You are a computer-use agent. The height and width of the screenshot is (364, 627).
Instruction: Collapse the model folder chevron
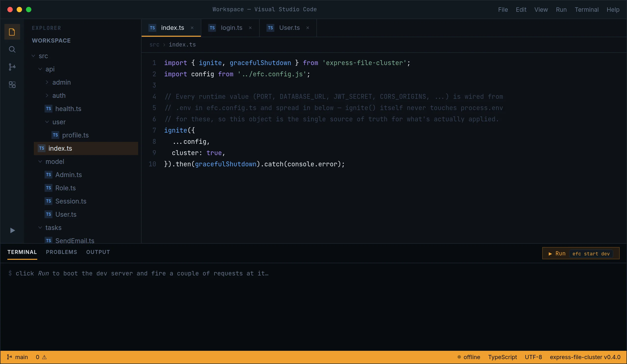(40, 161)
